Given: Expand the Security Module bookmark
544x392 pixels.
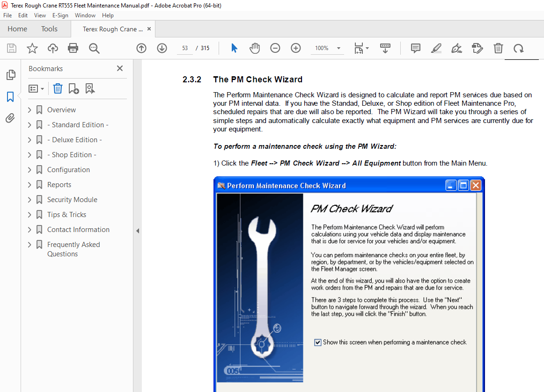Looking at the screenshot, I should [x=29, y=200].
